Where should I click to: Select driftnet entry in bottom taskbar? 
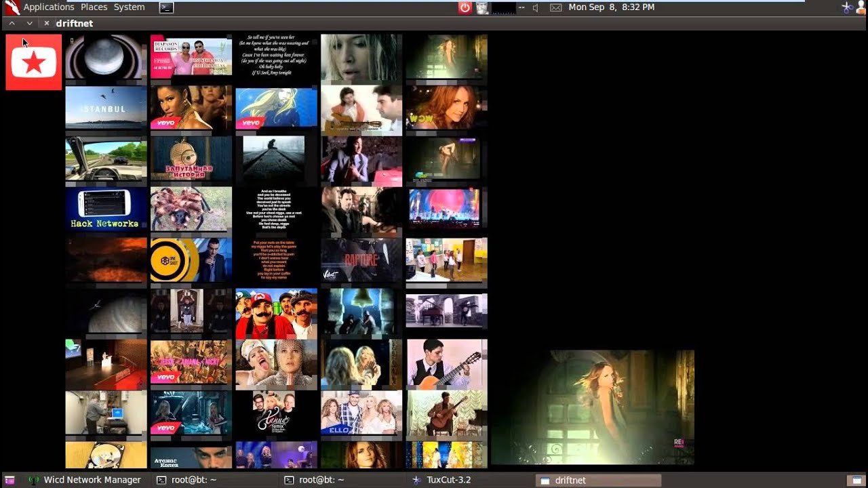598,480
